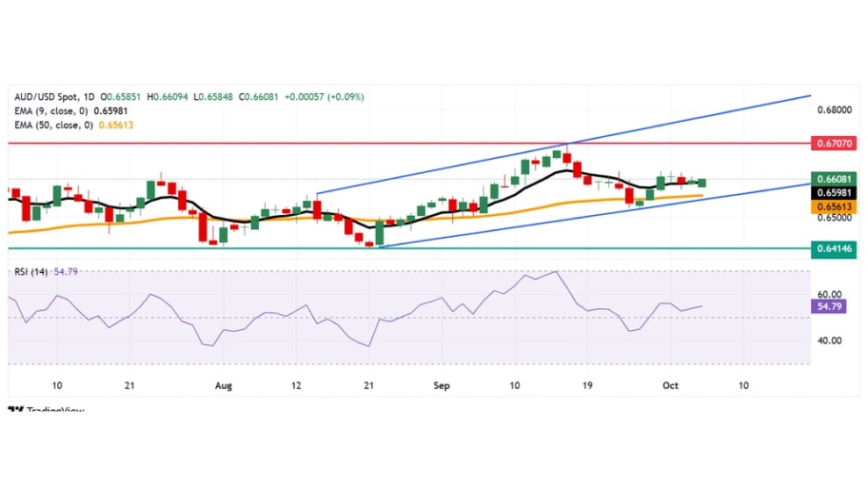
Task: Select the upper blue channel trendline
Action: [685, 121]
